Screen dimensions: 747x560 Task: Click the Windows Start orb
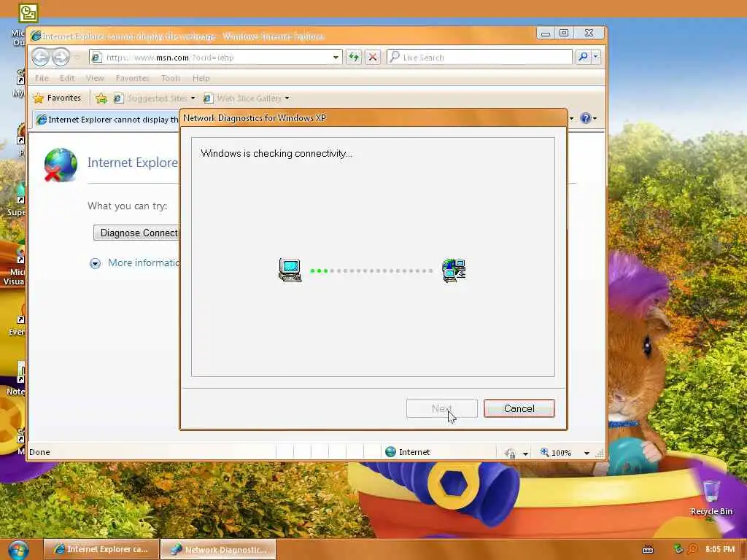pyautogui.click(x=18, y=550)
